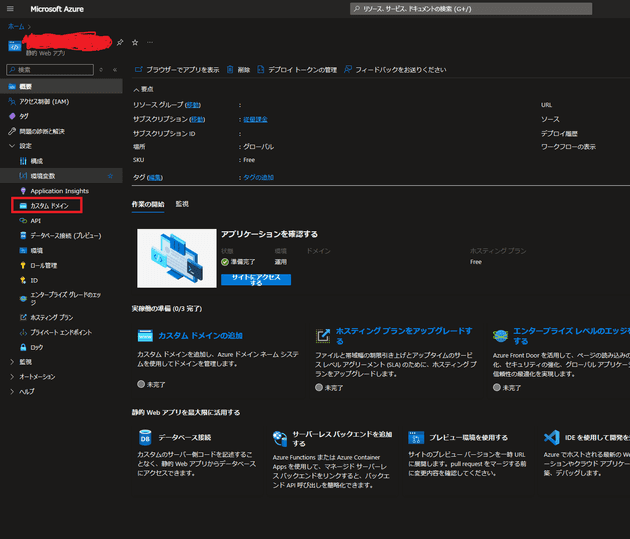This screenshot has width=630, height=539.
Task: Open the API sidebar item
Action: coord(35,220)
